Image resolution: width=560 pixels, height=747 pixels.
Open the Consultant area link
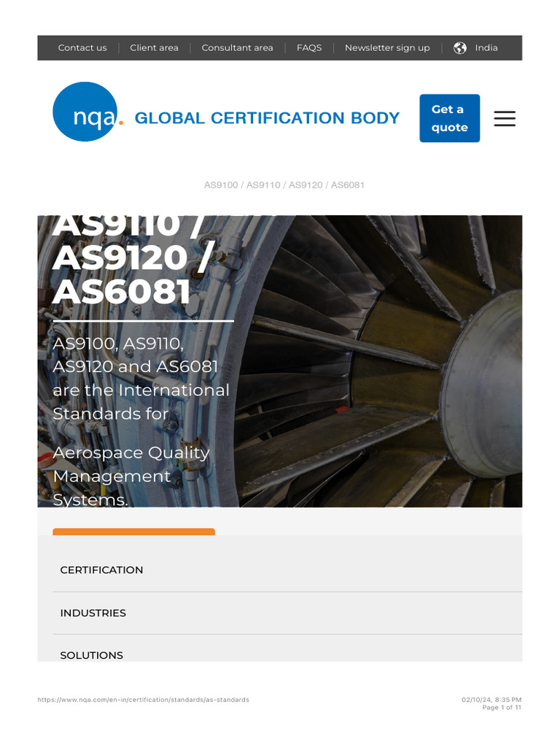point(237,47)
